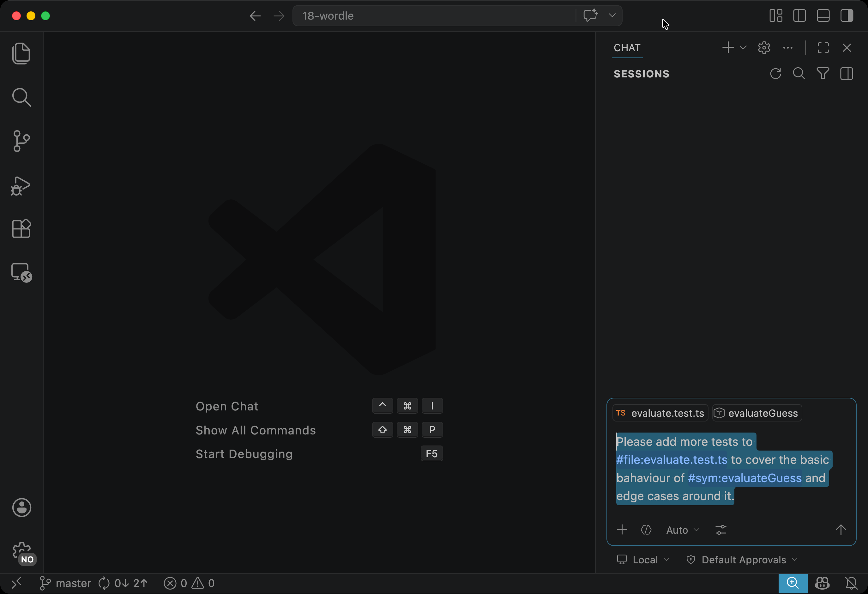Click the #sym:evaluateGuess reference link

tap(744, 478)
